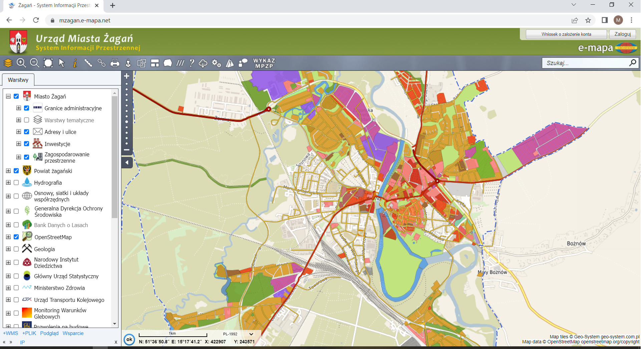Expand the Geologia layer group
This screenshot has width=644, height=349.
[8, 249]
